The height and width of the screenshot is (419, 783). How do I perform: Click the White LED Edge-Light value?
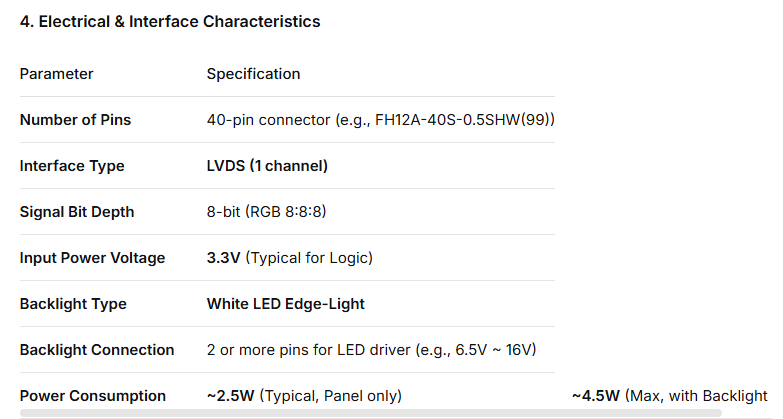285,304
